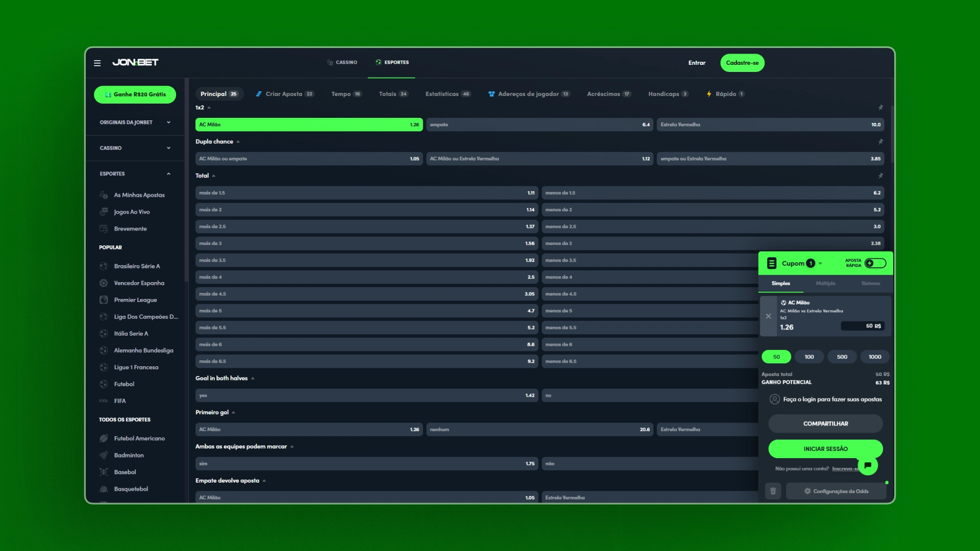Open the live chat bubble icon
The image size is (980, 551).
tap(868, 465)
